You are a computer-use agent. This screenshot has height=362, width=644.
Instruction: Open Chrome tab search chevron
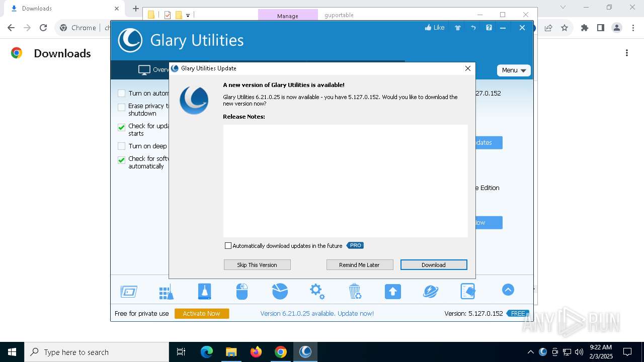click(x=563, y=7)
